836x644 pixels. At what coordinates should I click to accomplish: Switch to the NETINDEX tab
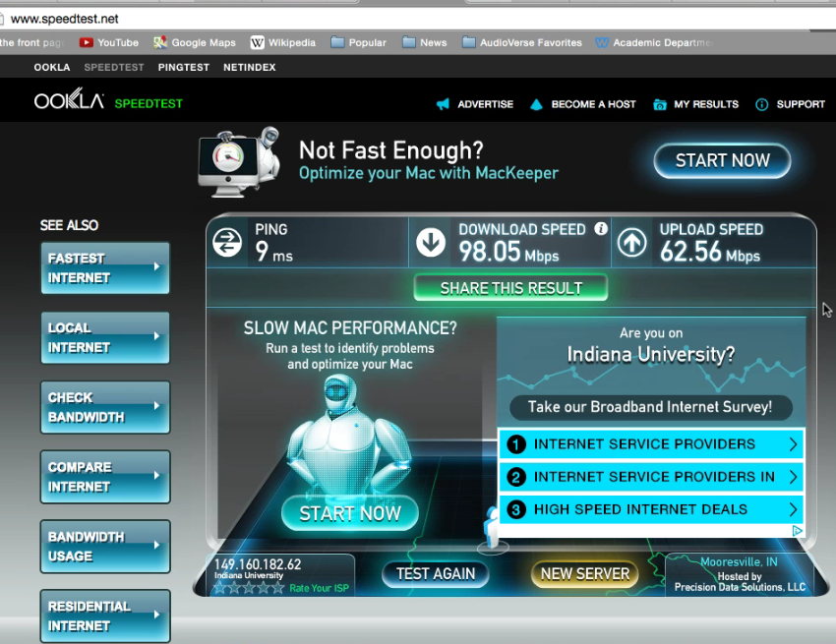[x=250, y=67]
